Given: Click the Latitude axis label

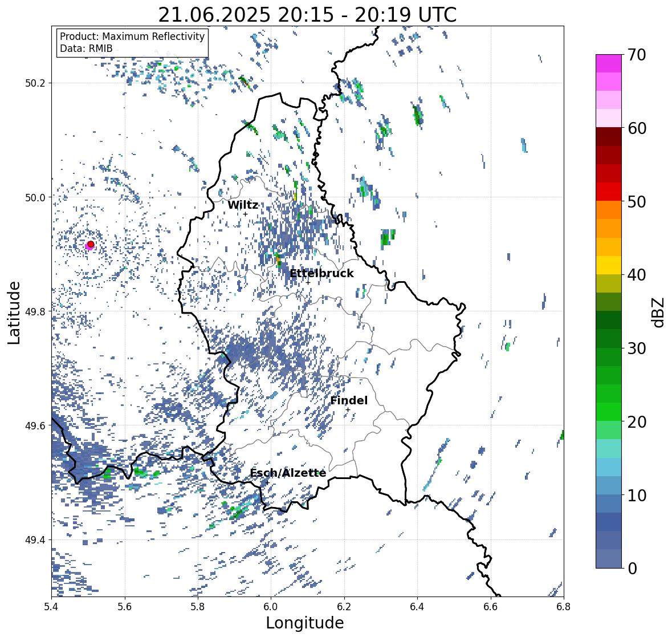Looking at the screenshot, I should coord(14,313).
